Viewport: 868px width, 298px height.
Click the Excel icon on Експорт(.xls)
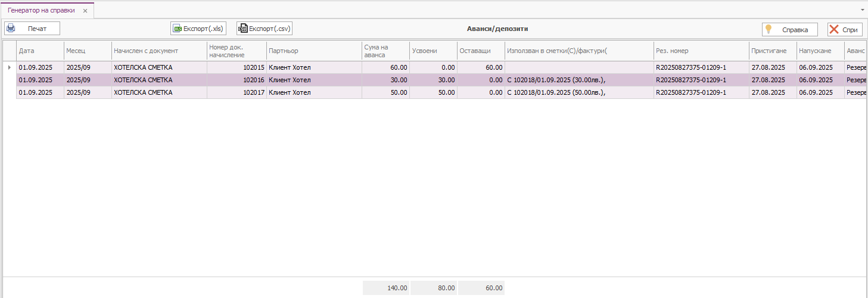[x=177, y=28]
